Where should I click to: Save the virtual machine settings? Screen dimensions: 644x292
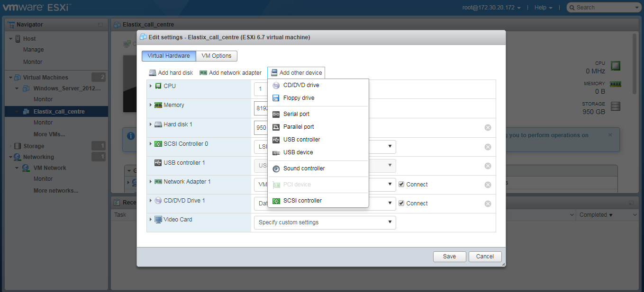point(449,257)
